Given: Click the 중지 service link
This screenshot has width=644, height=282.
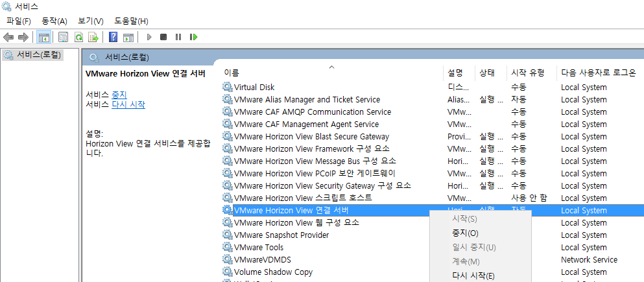Looking at the screenshot, I should click(119, 95).
